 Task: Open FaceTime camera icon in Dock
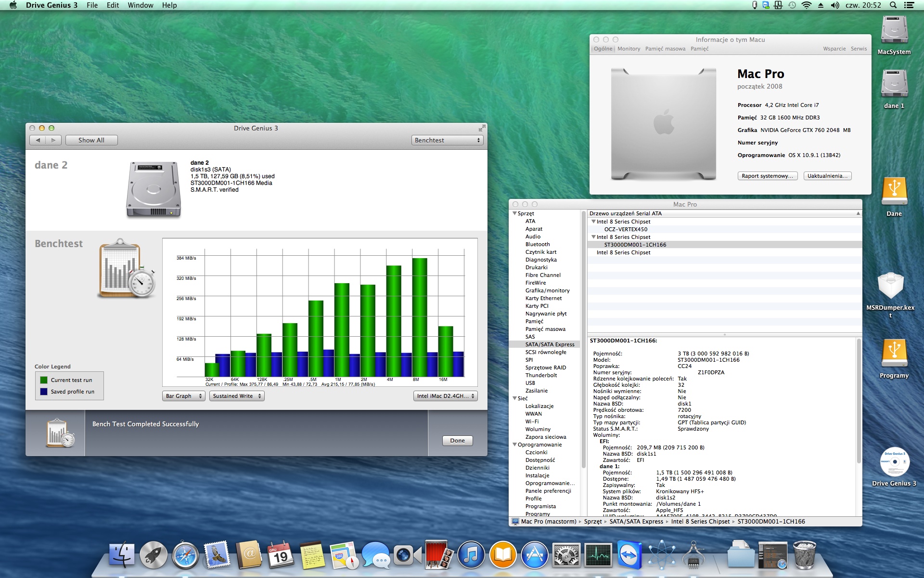(x=407, y=555)
